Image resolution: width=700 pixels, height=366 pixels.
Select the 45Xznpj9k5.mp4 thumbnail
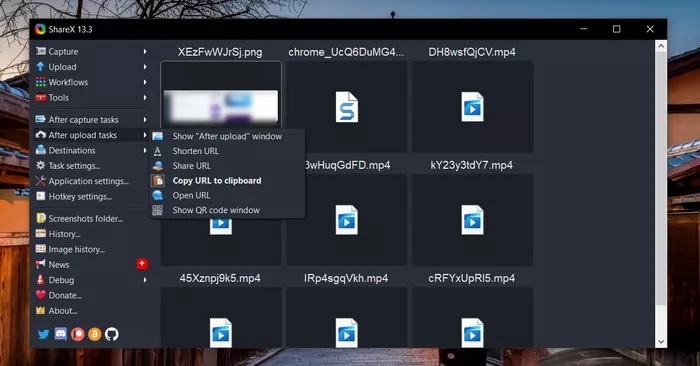(x=221, y=317)
